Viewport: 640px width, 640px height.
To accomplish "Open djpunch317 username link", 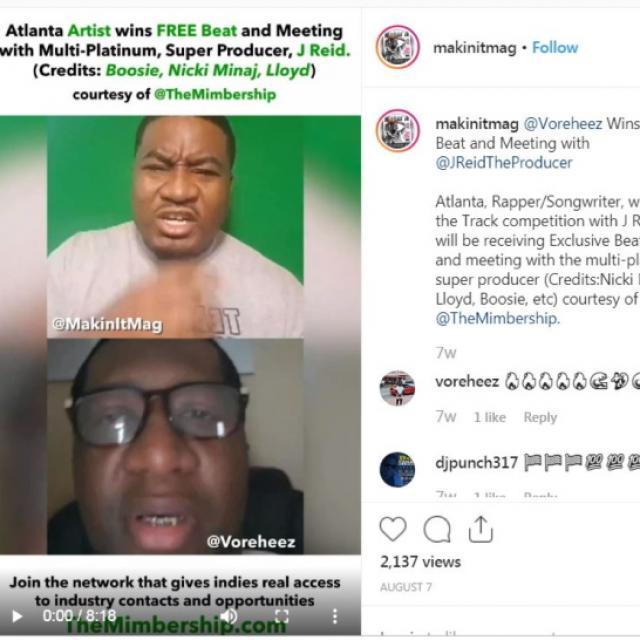I will point(476,463).
